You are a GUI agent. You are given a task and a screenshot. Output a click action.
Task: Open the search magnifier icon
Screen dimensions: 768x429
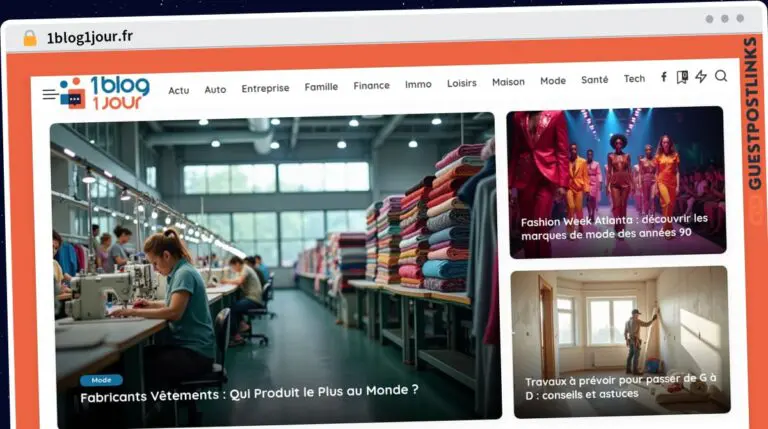point(721,76)
